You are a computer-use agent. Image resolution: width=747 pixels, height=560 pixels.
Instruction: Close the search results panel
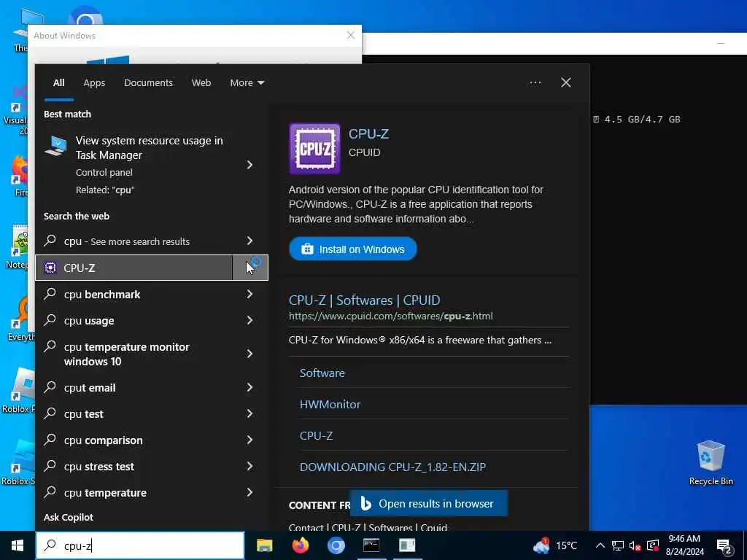tap(565, 83)
